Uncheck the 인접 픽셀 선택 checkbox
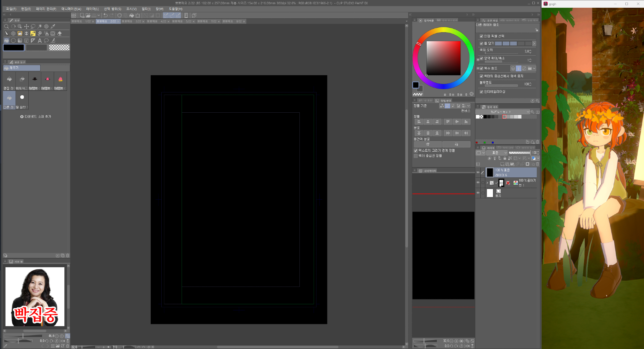This screenshot has width=644, height=349. coord(481,36)
